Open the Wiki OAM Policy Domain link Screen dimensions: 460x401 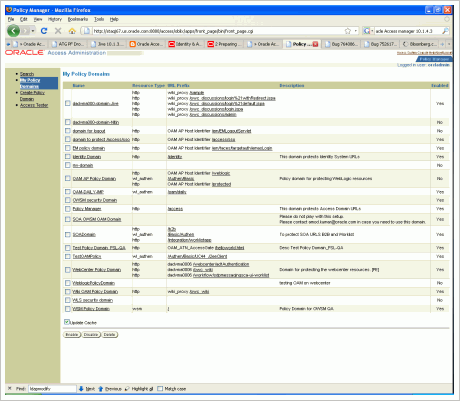(95, 291)
